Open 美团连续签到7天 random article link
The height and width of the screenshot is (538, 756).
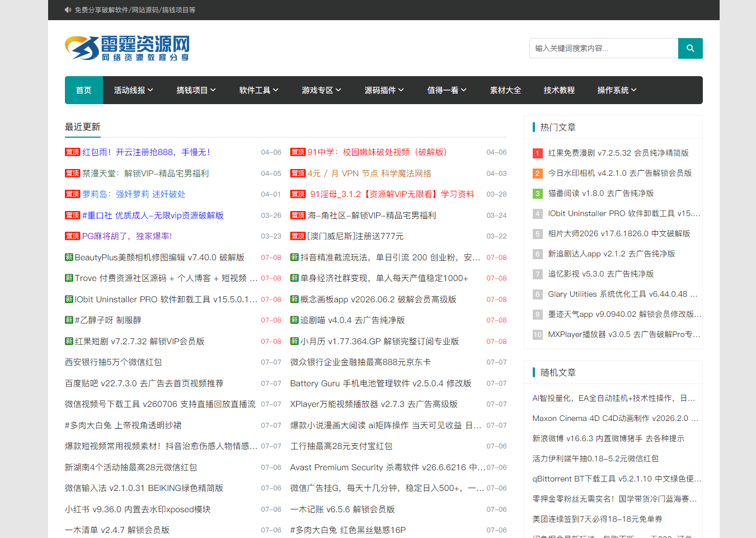[x=597, y=520]
